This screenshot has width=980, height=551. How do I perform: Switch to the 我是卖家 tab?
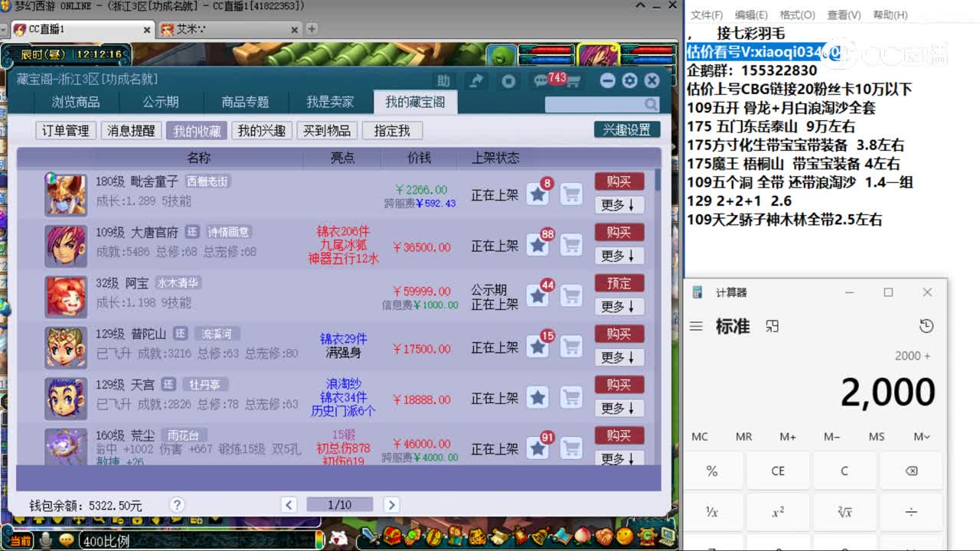click(329, 102)
